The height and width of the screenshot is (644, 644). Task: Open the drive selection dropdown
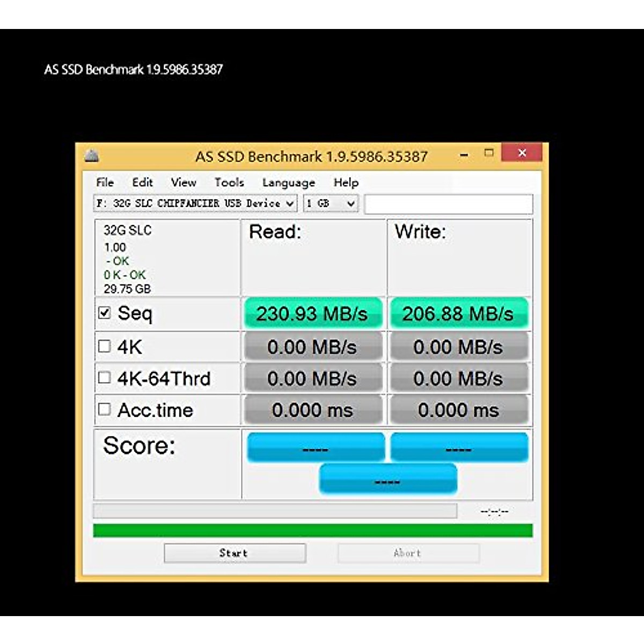point(289,203)
